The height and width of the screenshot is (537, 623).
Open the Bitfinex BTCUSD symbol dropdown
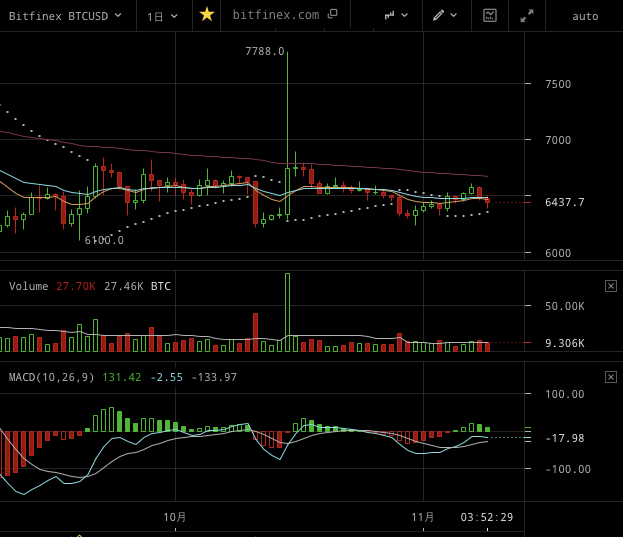tap(65, 16)
